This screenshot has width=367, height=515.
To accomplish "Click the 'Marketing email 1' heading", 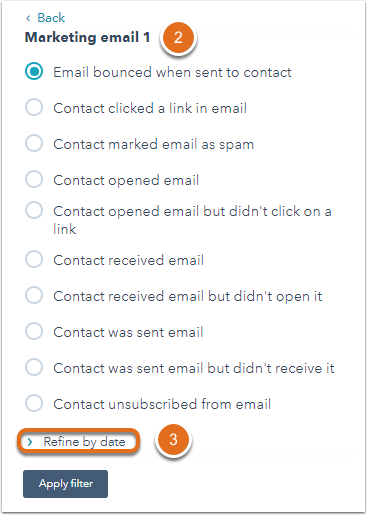I will [87, 37].
